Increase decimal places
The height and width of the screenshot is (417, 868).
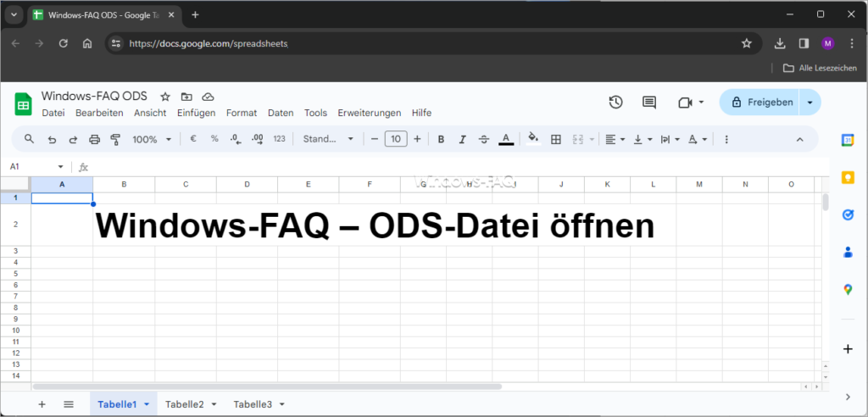click(258, 139)
